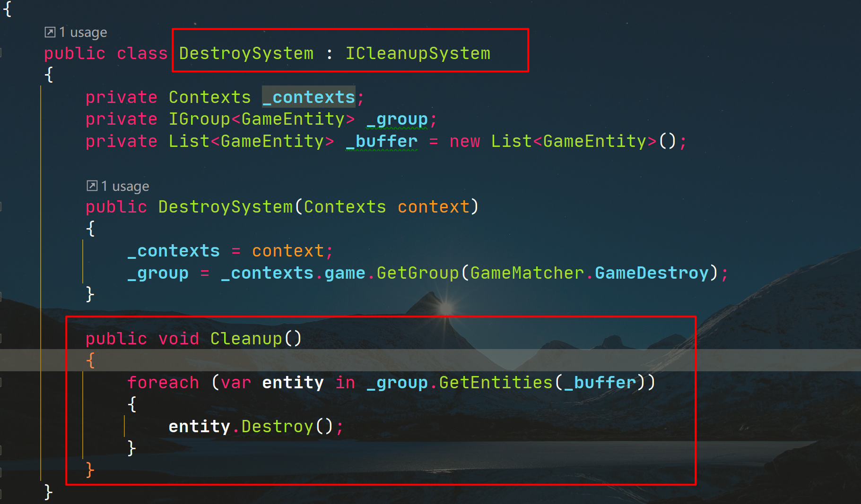Screen dimensions: 861x504
Task: Click the ICleanupSystem interface name
Action: click(x=418, y=53)
